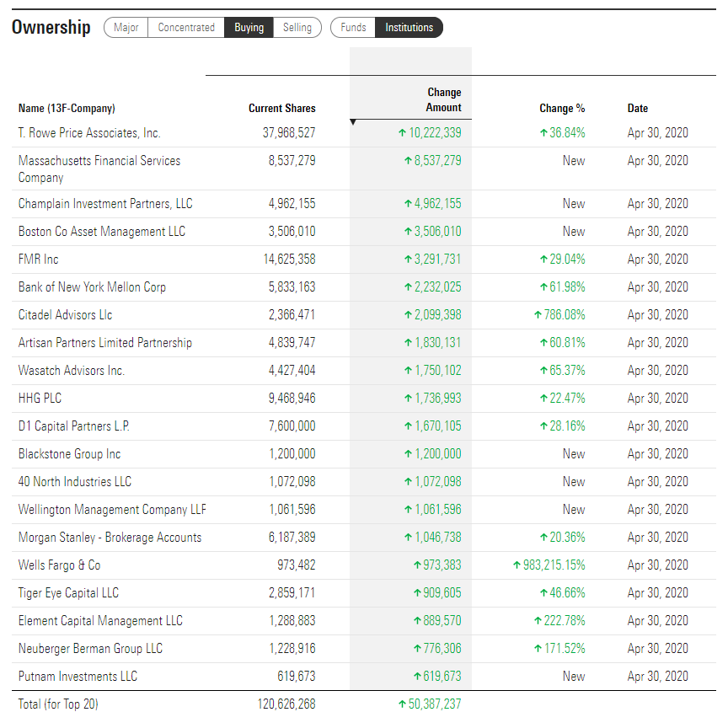Select Blackstone Group Inc

[69, 454]
